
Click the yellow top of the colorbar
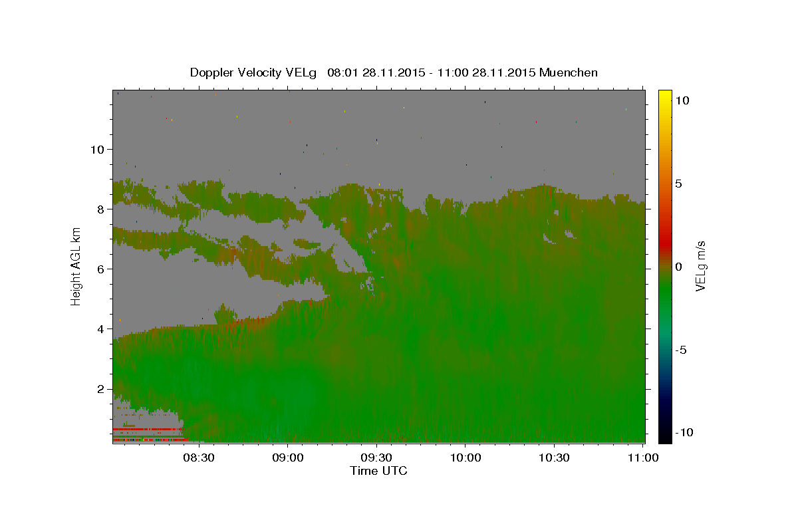[x=665, y=96]
